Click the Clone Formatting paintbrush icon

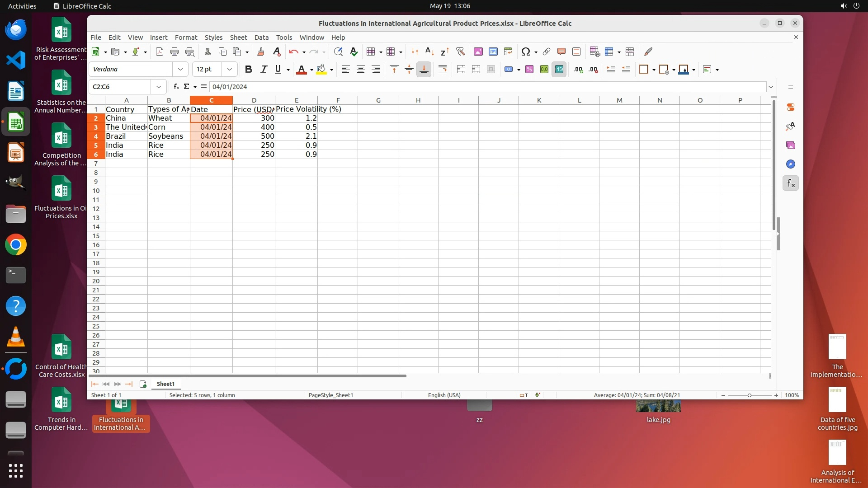pyautogui.click(x=260, y=52)
